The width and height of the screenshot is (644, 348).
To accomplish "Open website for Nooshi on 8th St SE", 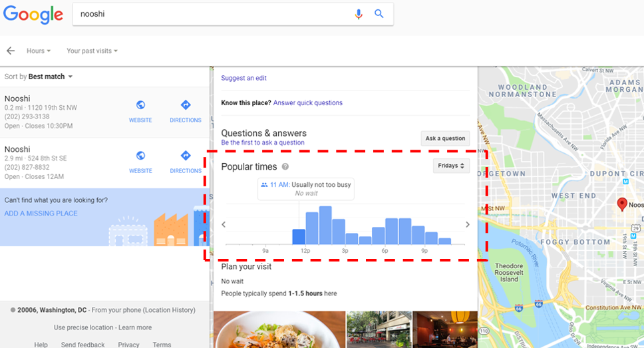I will tap(140, 162).
